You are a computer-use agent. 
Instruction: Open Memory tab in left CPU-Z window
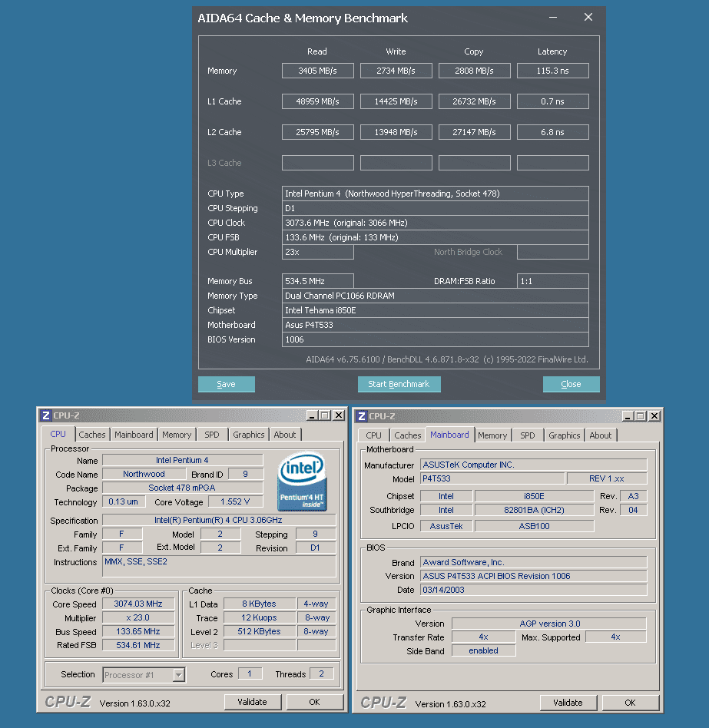(x=177, y=435)
